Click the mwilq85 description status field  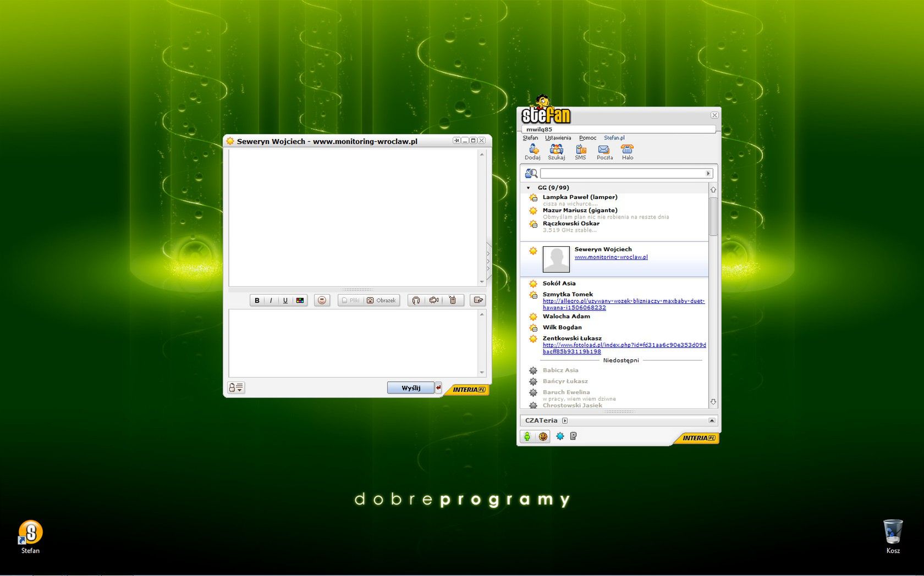(x=619, y=130)
